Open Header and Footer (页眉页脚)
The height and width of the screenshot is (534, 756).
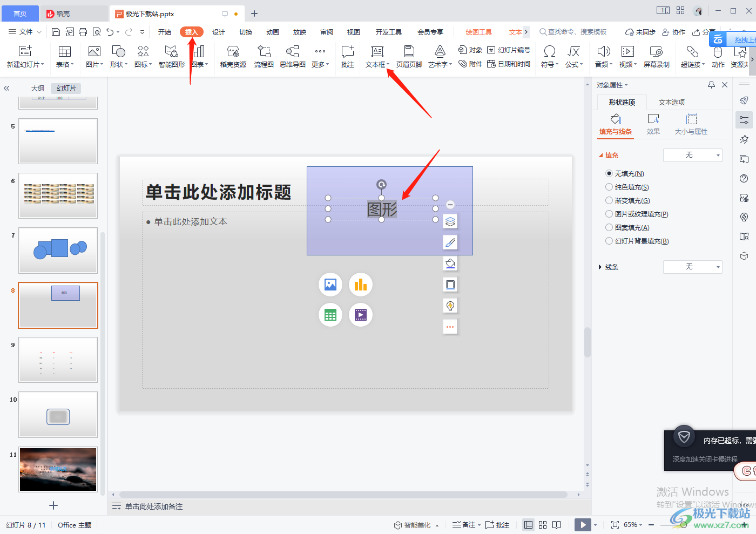point(409,57)
